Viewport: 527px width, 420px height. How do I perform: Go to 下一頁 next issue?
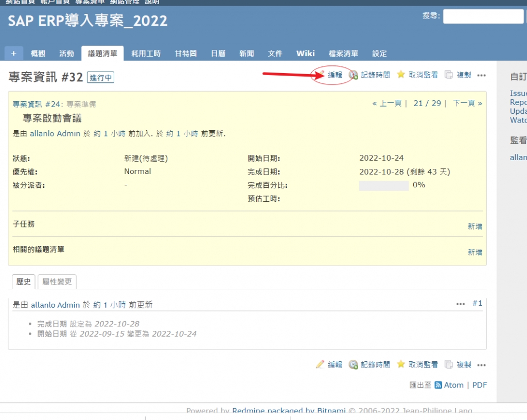(x=467, y=103)
